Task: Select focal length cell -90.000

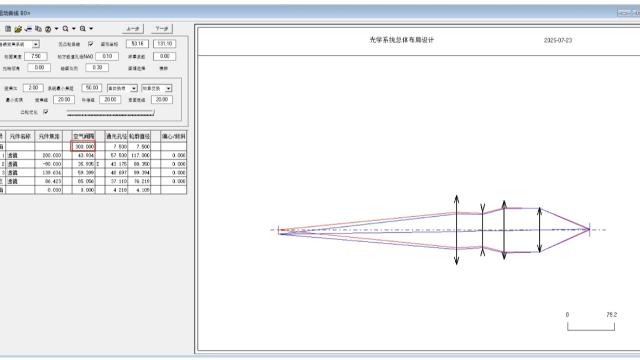Action: (49, 164)
